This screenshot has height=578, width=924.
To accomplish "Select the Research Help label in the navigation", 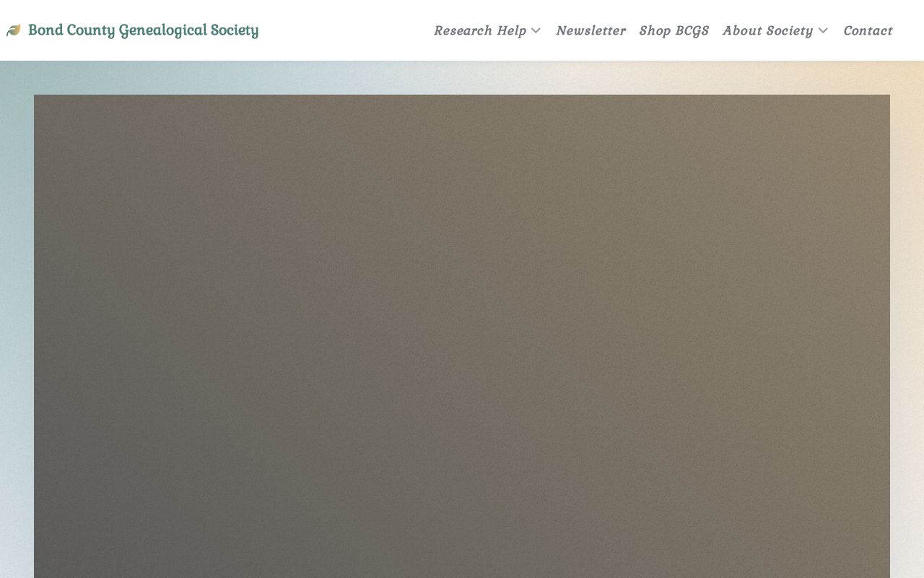I will tap(480, 30).
